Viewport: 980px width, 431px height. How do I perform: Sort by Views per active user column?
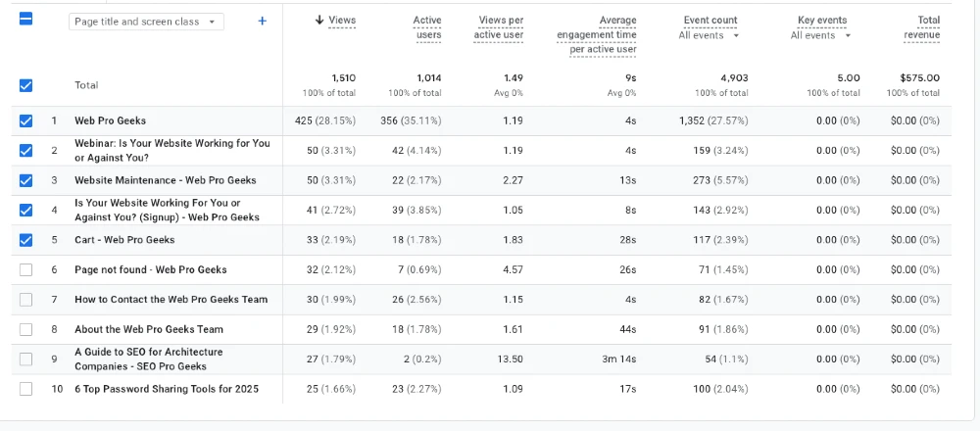click(x=499, y=27)
